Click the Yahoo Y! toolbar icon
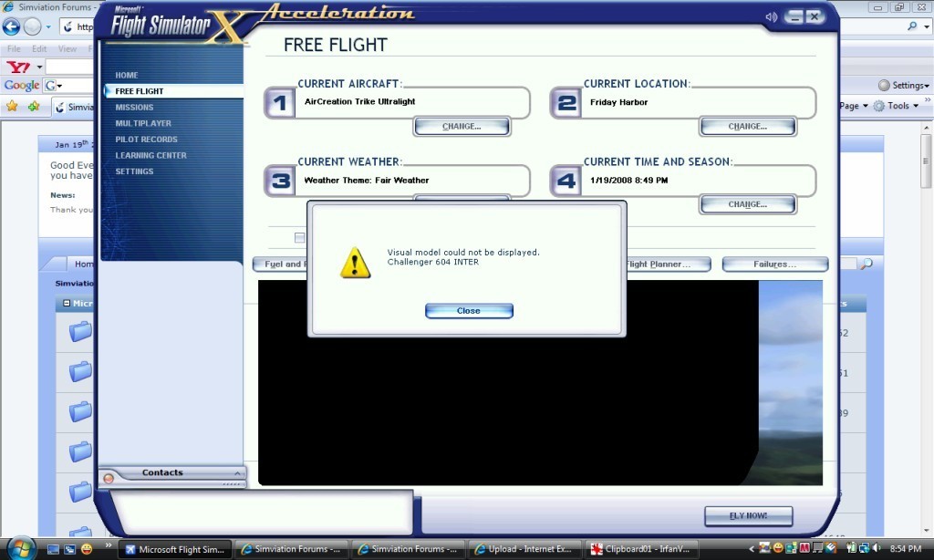Viewport: 934px width, 560px height. click(x=18, y=67)
